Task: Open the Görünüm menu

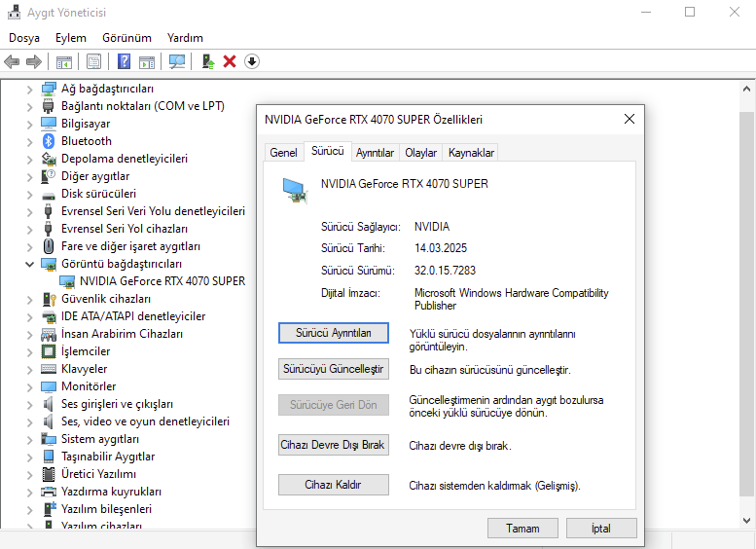Action: click(x=126, y=38)
